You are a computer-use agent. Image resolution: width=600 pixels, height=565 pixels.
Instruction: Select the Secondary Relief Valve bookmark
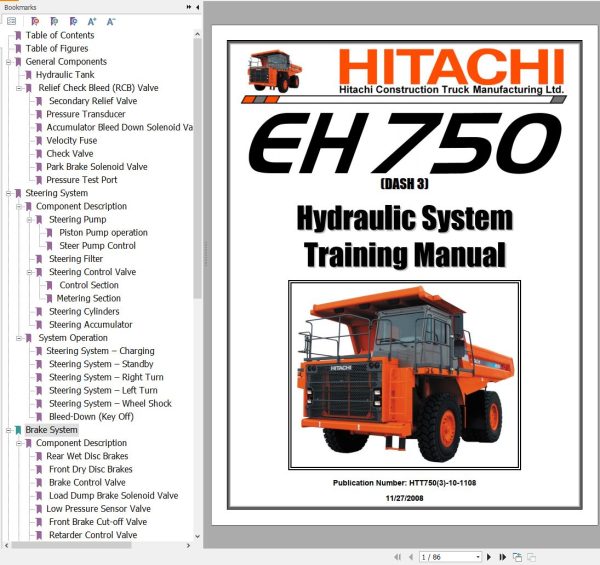coord(93,101)
